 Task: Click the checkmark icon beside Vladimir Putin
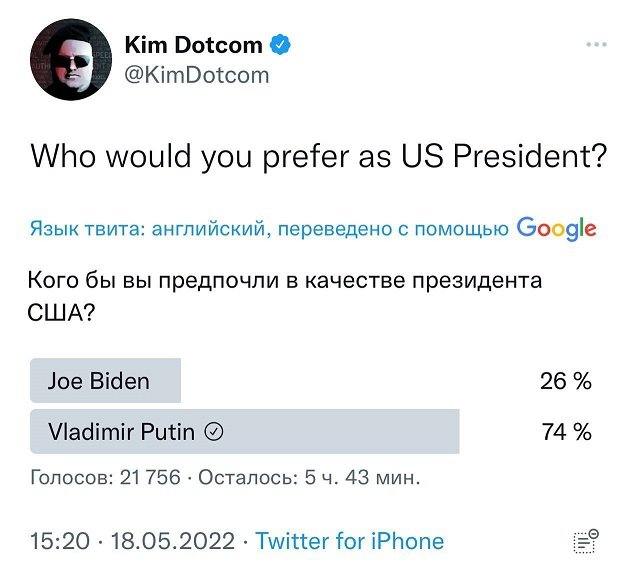[x=213, y=432]
